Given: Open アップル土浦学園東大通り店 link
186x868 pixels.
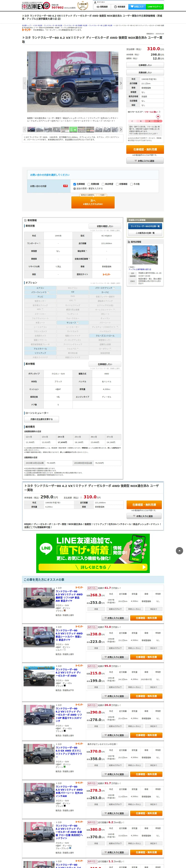Looking at the screenshot, I should coord(140,269).
